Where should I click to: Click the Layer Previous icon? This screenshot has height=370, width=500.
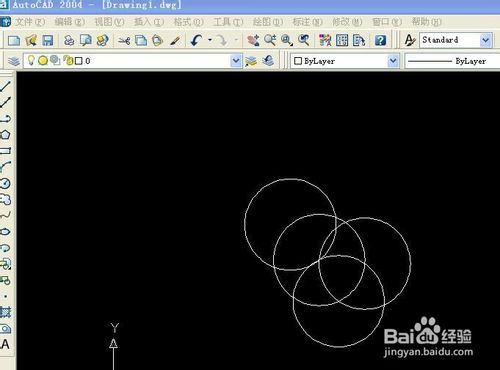coord(268,61)
